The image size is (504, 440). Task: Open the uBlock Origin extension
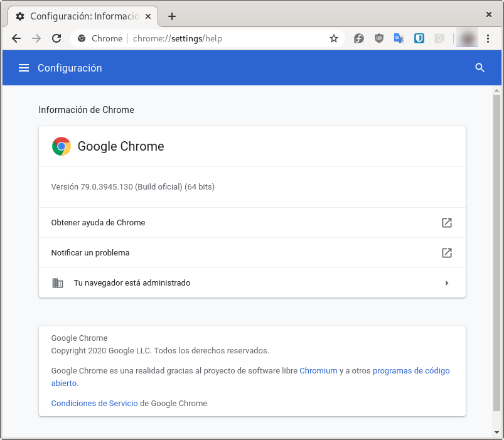[379, 38]
